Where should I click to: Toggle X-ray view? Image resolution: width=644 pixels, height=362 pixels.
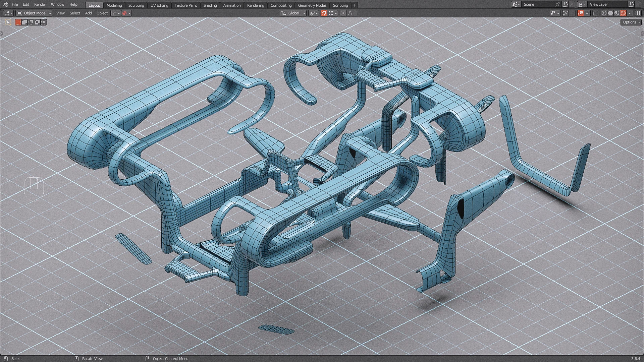(596, 13)
